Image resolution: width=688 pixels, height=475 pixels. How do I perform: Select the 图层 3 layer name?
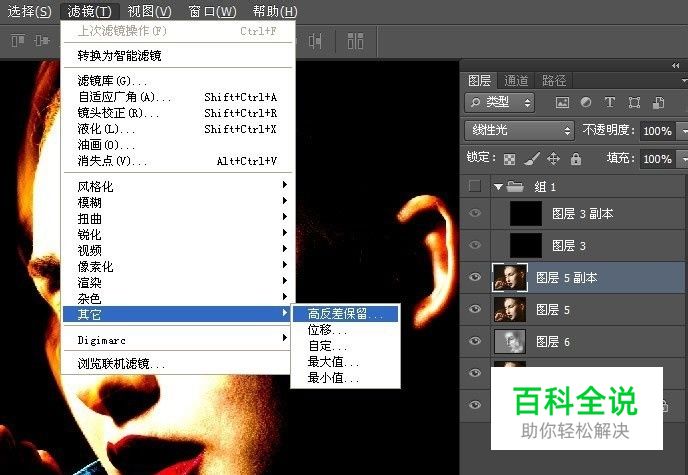tap(569, 246)
